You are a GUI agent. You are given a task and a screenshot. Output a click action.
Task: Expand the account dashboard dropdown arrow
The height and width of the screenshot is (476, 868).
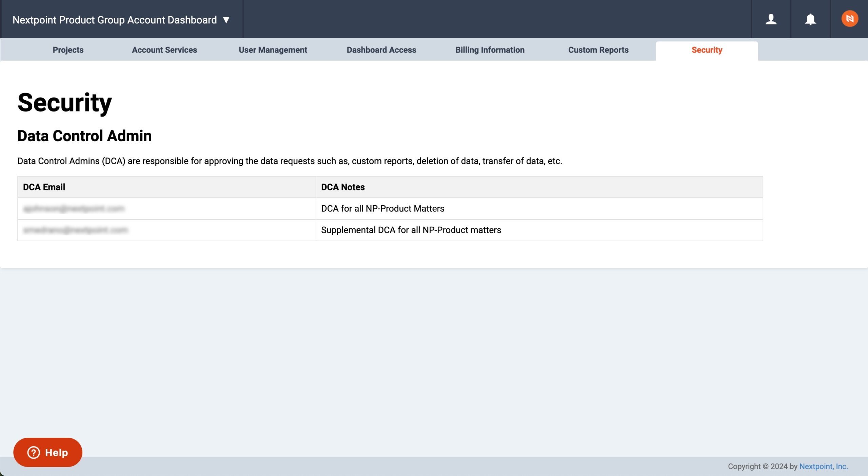(226, 20)
